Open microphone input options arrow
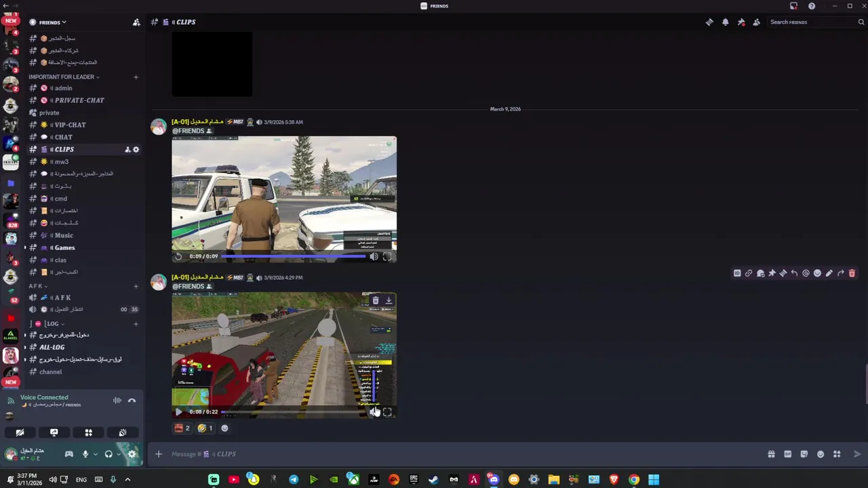Viewport: 868px width, 488px height. click(x=95, y=454)
